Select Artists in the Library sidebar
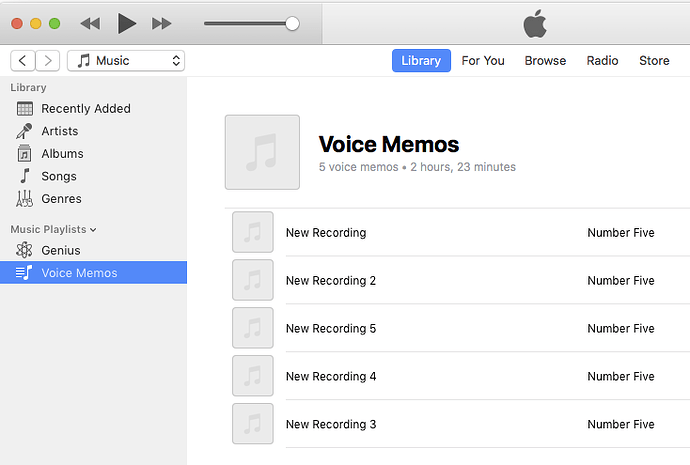 [93, 131]
